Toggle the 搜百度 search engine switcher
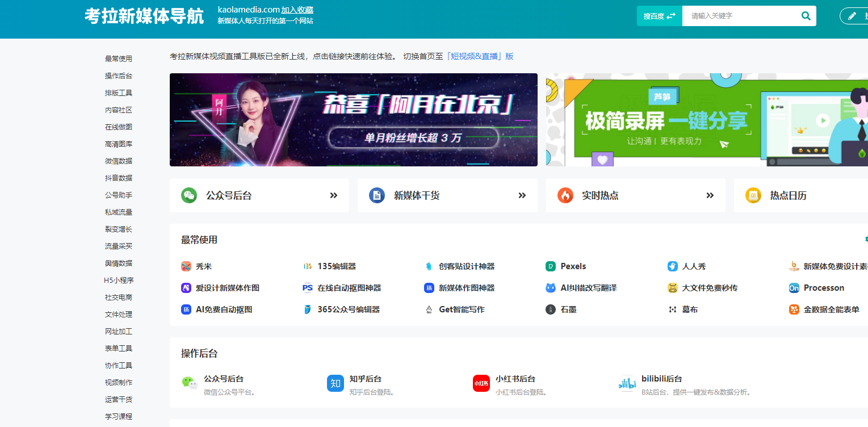The height and width of the screenshot is (427, 868). click(x=659, y=15)
